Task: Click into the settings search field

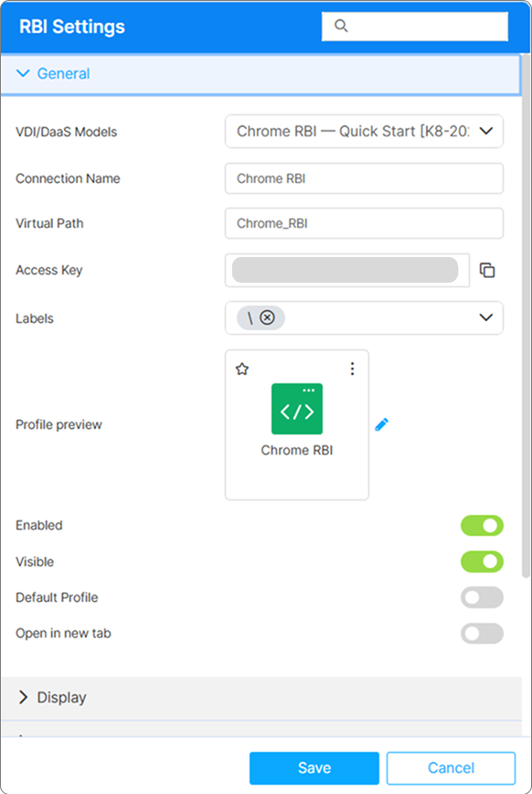Action: 415,26
